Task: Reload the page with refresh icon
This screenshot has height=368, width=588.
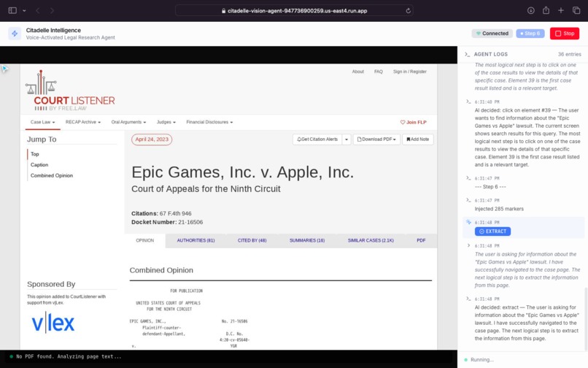Action: click(x=408, y=10)
